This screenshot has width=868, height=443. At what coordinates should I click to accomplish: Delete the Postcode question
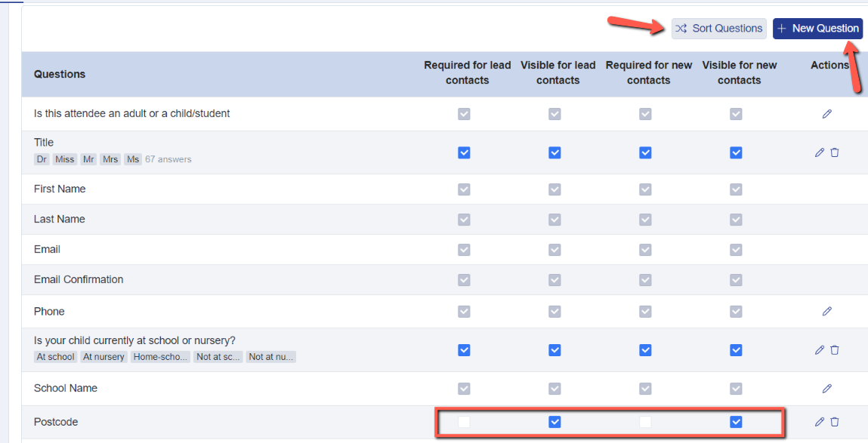coord(834,422)
